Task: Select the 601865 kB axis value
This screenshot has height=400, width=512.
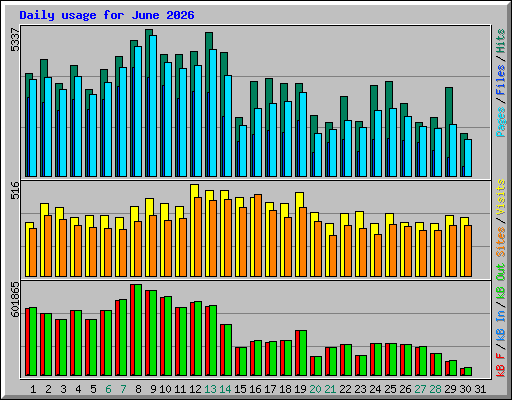Action: 15,299
